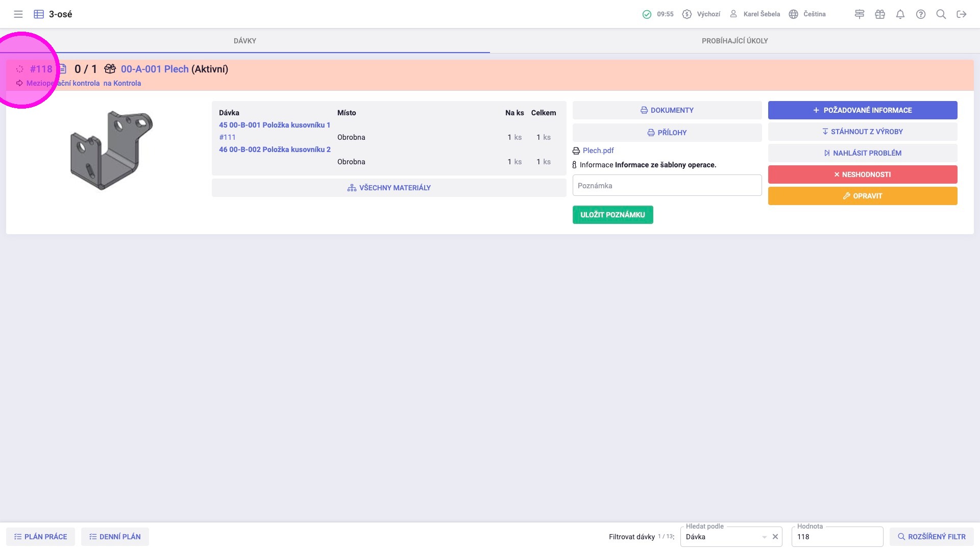The image size is (980, 551).
Task: Click the signpost icon in top bar
Action: point(860,14)
